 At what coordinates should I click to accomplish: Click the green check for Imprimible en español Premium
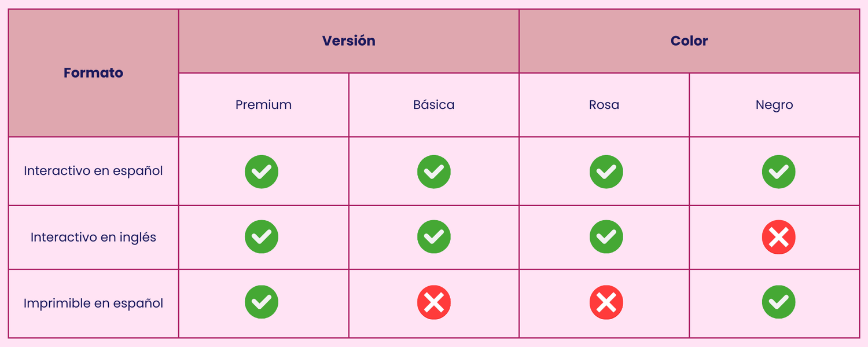click(x=262, y=302)
